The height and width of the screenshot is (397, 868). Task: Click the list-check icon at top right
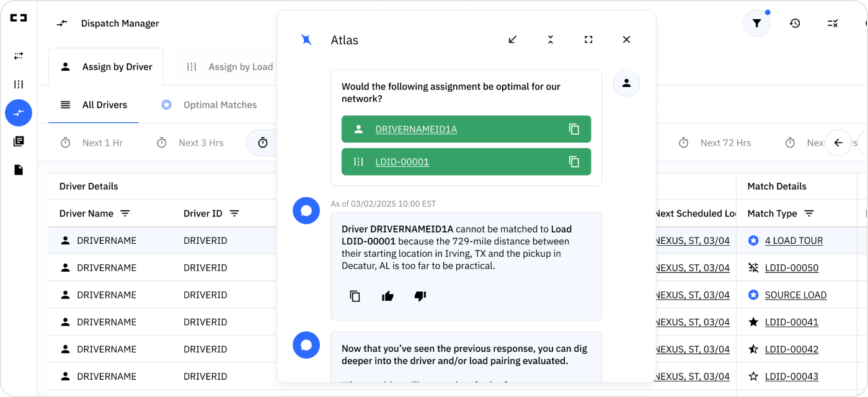pos(832,23)
